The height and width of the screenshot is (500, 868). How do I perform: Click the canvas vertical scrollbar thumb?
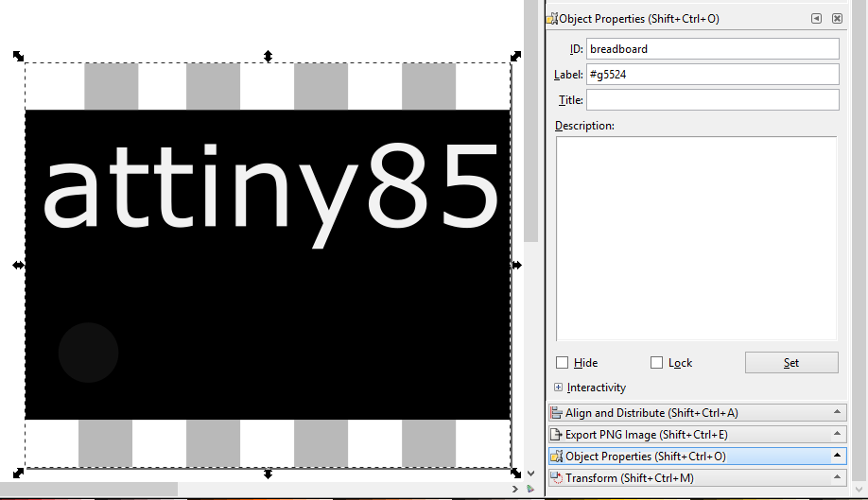(531, 121)
